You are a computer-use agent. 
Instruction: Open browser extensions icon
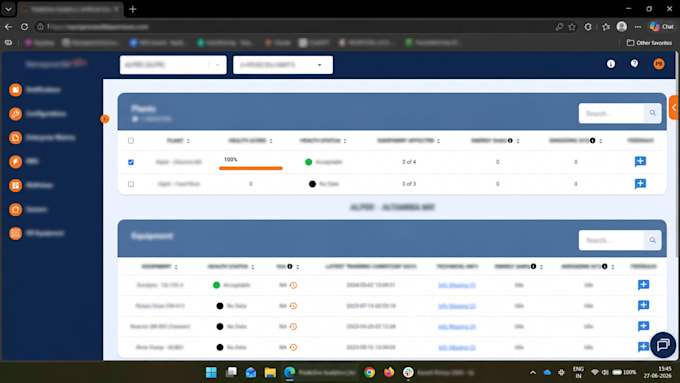[588, 27]
